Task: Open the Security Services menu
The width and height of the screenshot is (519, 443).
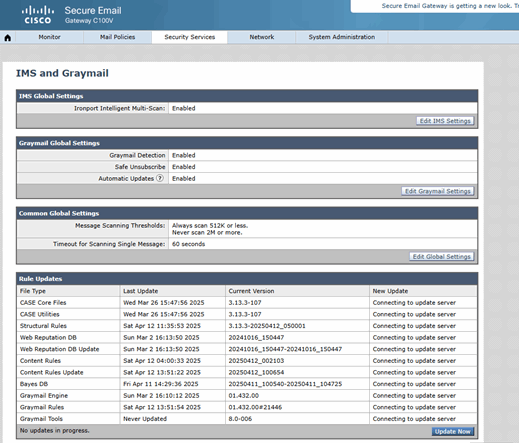Action: click(x=189, y=37)
